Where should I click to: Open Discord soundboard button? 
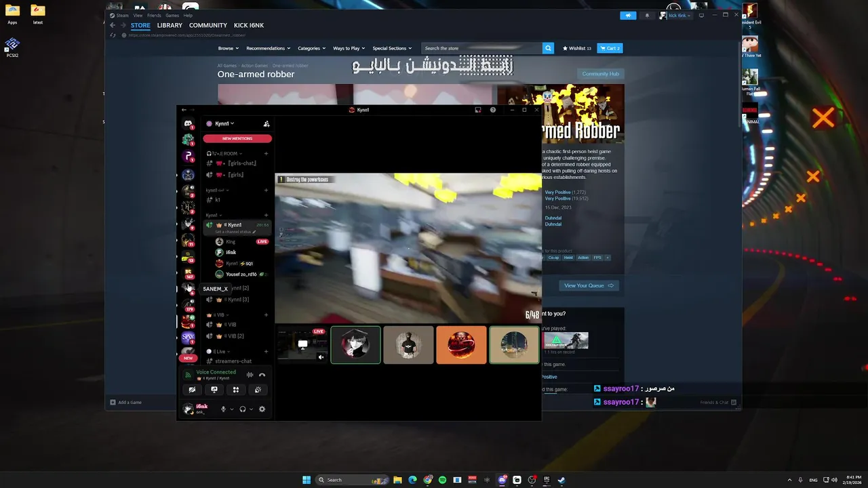tap(258, 390)
